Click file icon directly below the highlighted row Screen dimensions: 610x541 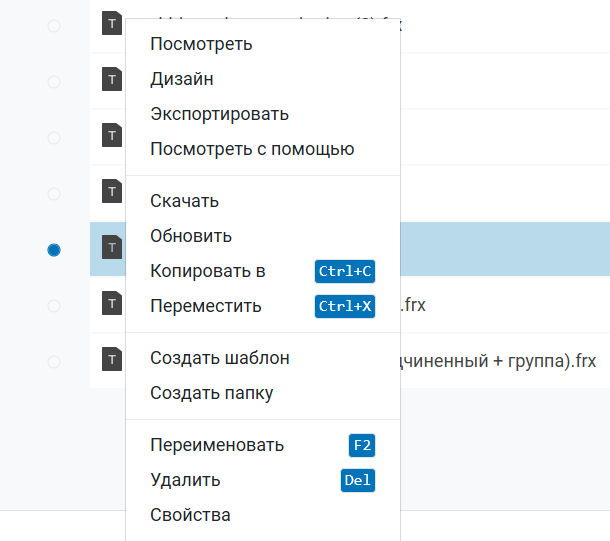[111, 303]
